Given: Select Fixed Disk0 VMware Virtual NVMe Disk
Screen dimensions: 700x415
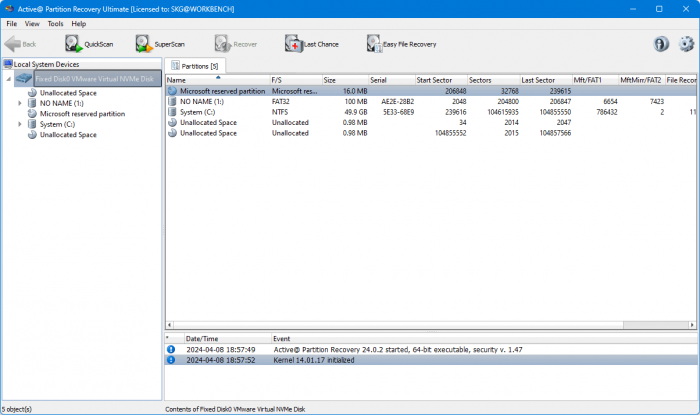Looking at the screenshot, I should click(x=95, y=78).
